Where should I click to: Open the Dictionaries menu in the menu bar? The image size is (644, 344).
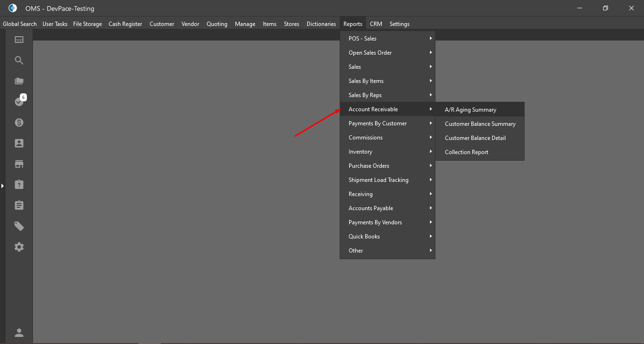click(x=321, y=24)
